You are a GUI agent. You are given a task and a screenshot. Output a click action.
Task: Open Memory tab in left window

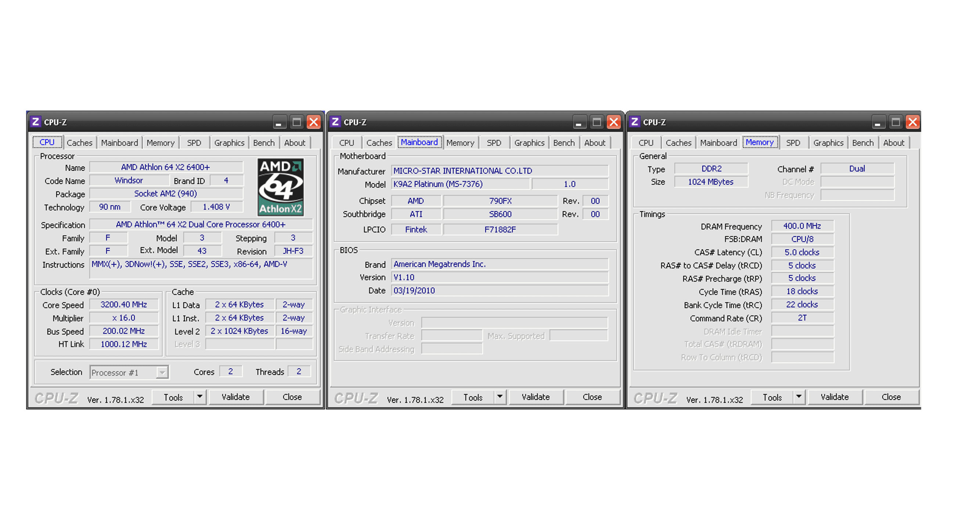pyautogui.click(x=161, y=142)
